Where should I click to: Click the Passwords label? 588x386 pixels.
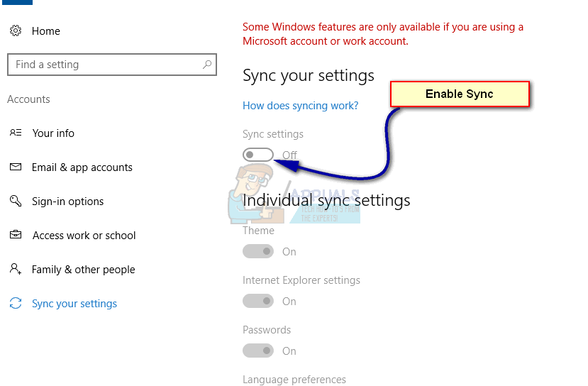point(267,330)
